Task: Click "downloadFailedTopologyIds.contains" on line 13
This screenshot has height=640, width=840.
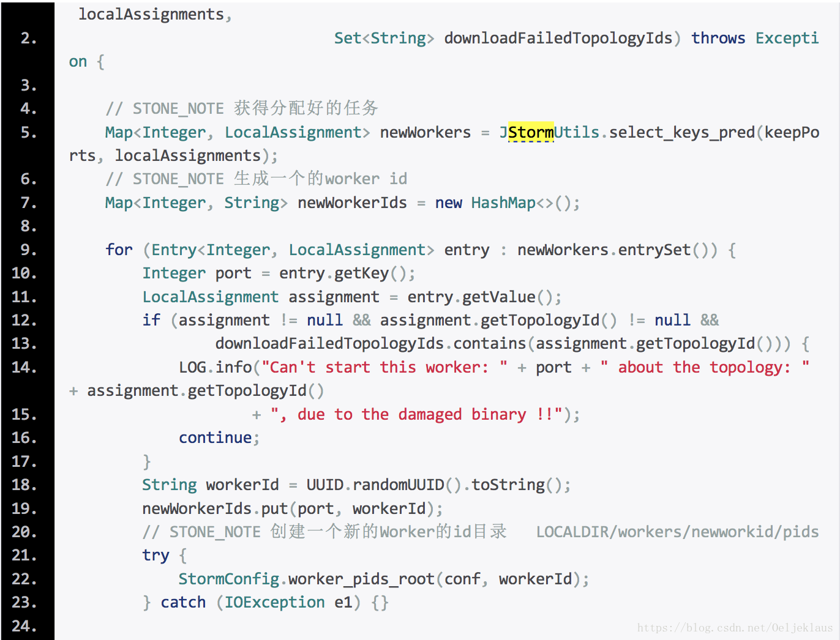Action: click(370, 343)
